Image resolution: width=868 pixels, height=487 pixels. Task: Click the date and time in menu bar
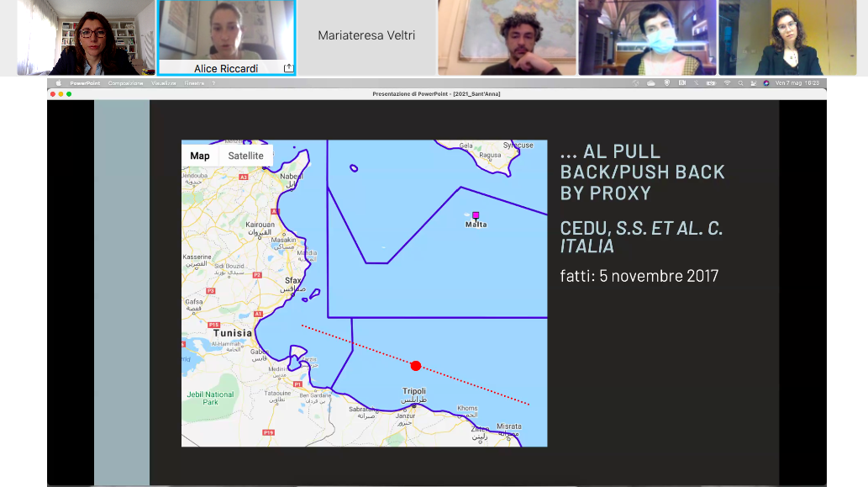(797, 83)
